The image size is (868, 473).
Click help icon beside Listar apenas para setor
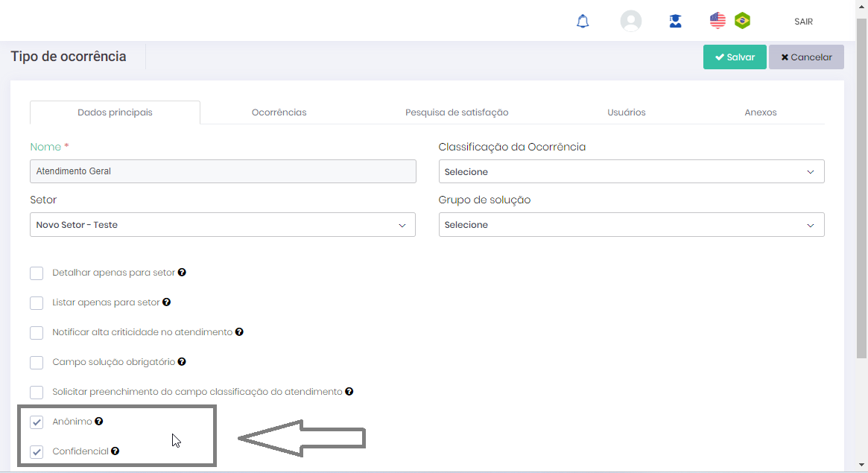tap(166, 302)
